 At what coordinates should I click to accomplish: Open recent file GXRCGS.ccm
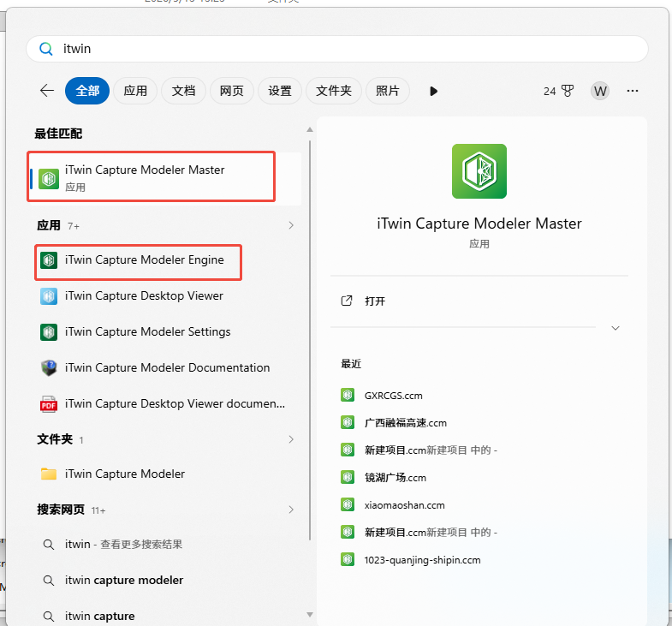[x=394, y=396]
